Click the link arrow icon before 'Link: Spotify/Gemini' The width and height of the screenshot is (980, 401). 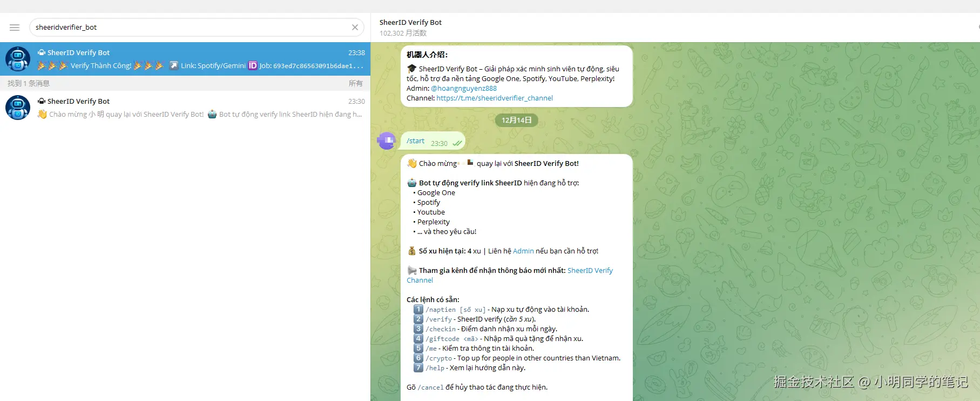(x=174, y=65)
